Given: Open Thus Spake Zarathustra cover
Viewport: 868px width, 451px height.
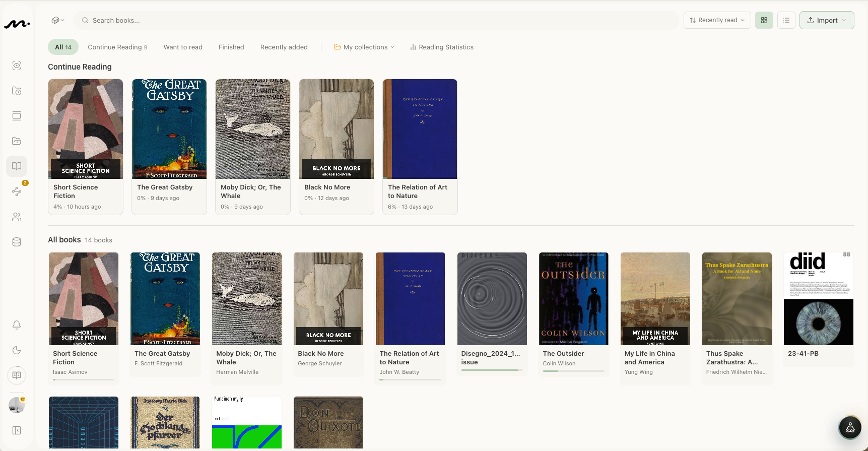Looking at the screenshot, I should [737, 299].
